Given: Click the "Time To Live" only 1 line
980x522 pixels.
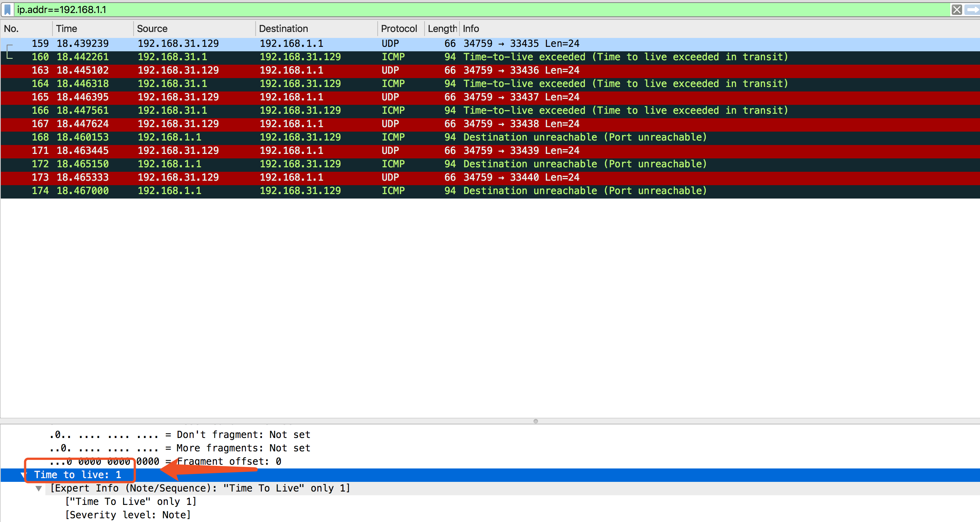Looking at the screenshot, I should pyautogui.click(x=131, y=502).
